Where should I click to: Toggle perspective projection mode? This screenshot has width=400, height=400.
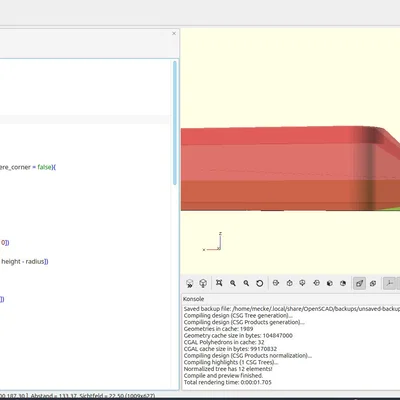point(359,283)
